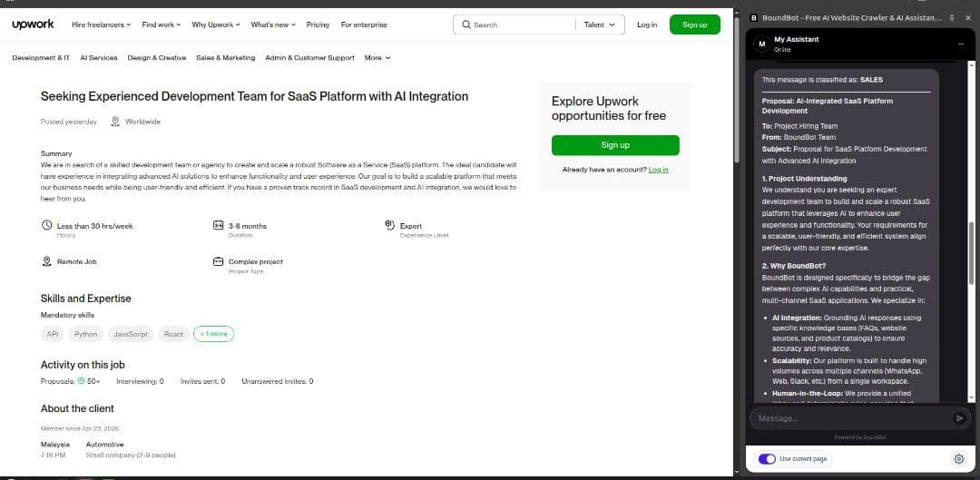
Task: Select Sales & Marketing category
Action: 226,57
